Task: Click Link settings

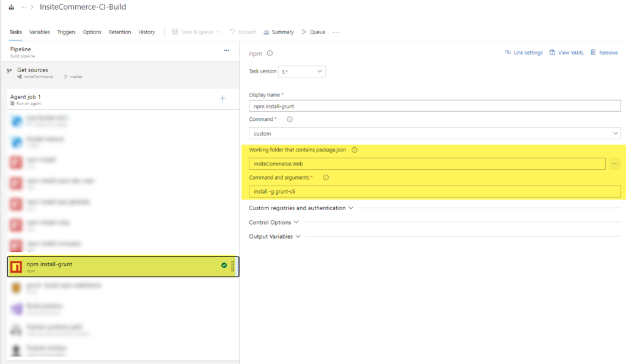Action: coord(524,53)
